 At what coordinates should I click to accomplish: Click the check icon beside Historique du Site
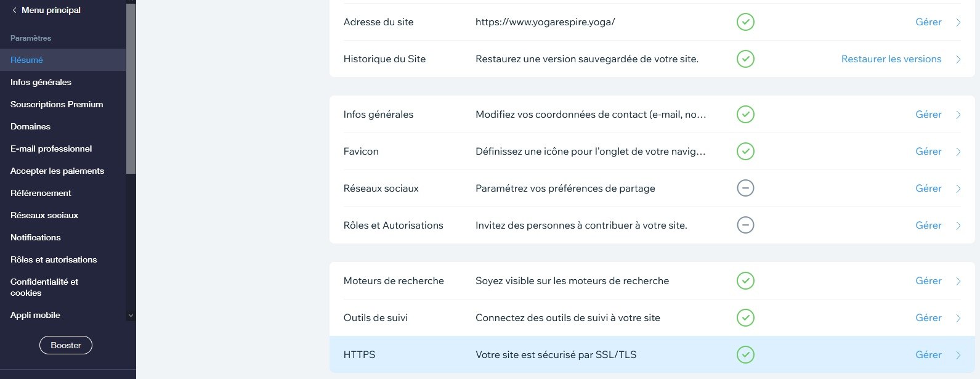pyautogui.click(x=745, y=59)
